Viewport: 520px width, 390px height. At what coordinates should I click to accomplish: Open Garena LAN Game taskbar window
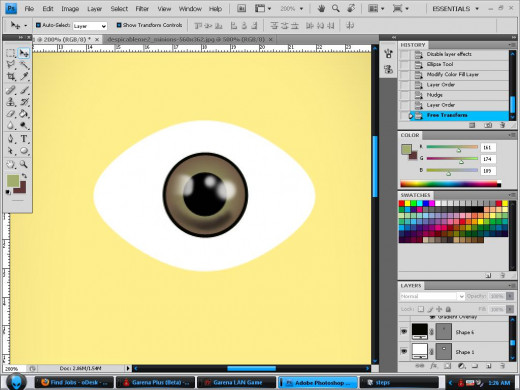click(x=236, y=382)
